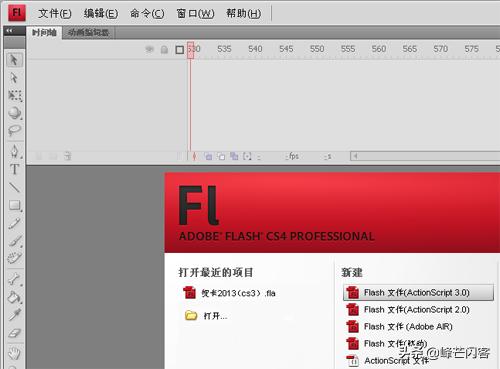Open the 编辑(E) menu

(x=101, y=14)
